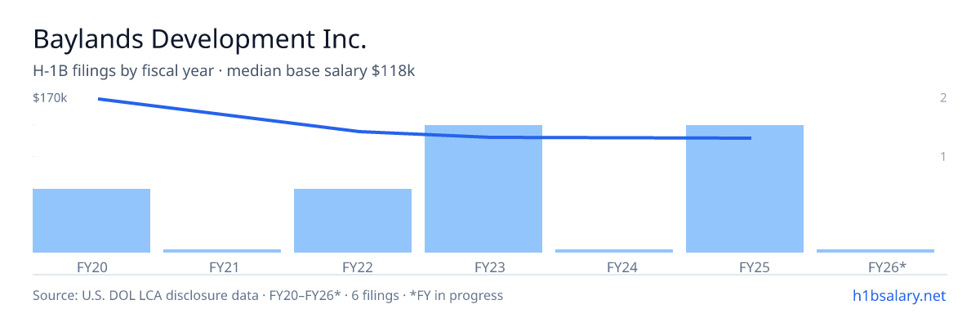This screenshot has width=980, height=327.
Task: Select the FY20 filings bar
Action: click(x=91, y=221)
